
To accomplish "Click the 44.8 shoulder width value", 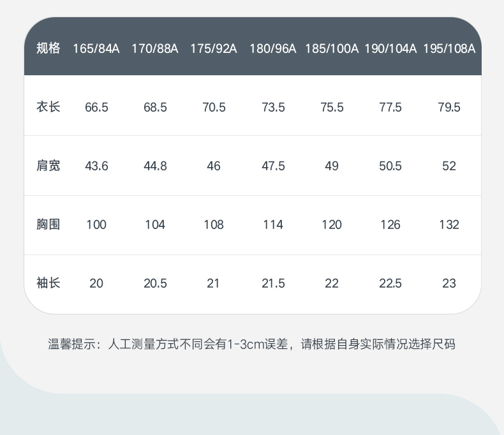I will (x=155, y=166).
